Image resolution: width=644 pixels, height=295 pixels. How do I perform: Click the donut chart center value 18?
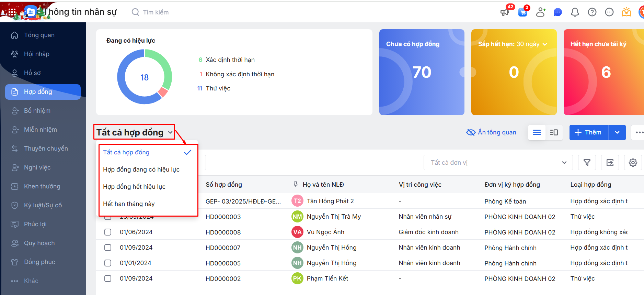click(x=145, y=78)
